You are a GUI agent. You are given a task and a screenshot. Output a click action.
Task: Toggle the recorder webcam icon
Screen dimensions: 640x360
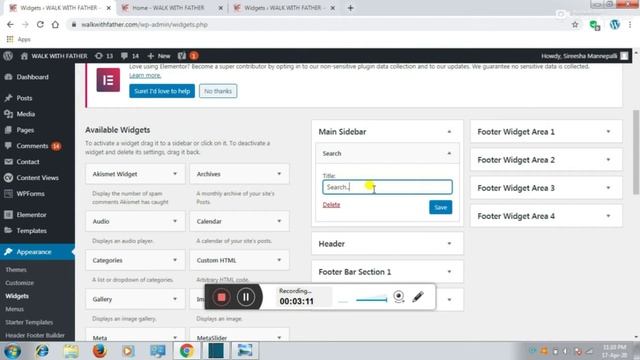click(399, 297)
